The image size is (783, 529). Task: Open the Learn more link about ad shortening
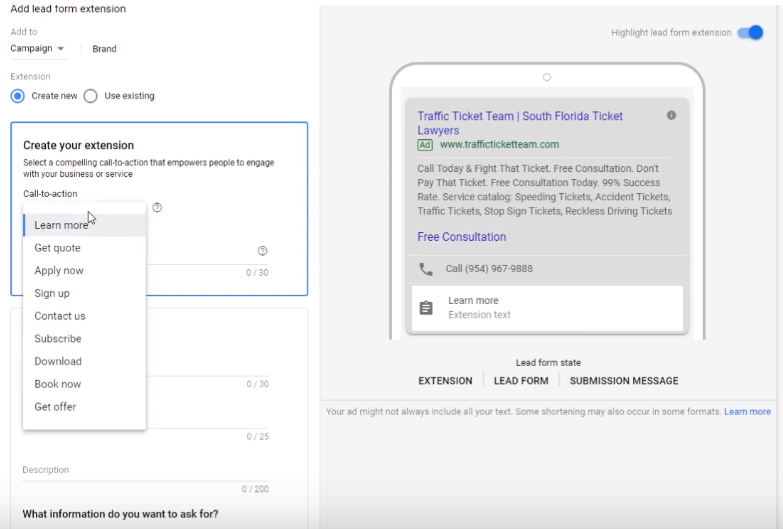[x=747, y=412]
